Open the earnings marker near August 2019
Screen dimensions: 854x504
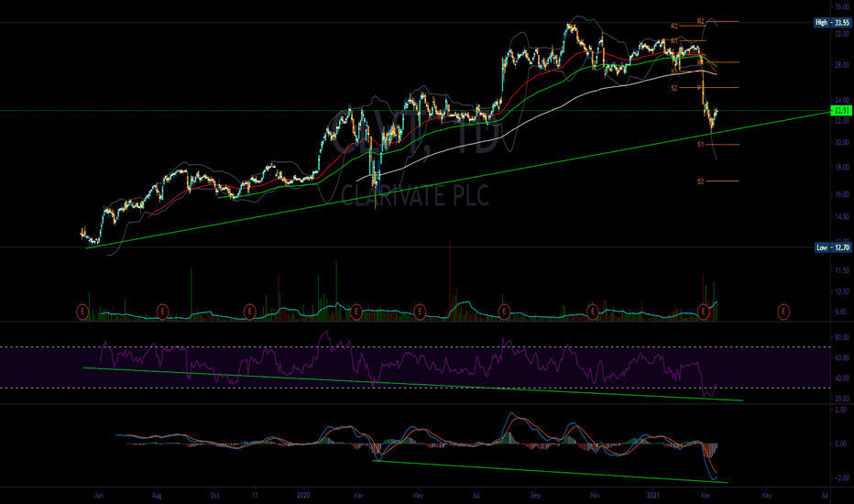click(x=162, y=312)
